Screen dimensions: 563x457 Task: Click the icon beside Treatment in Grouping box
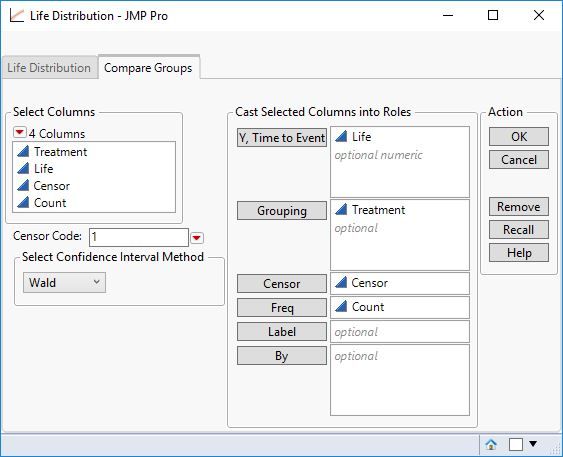point(341,209)
